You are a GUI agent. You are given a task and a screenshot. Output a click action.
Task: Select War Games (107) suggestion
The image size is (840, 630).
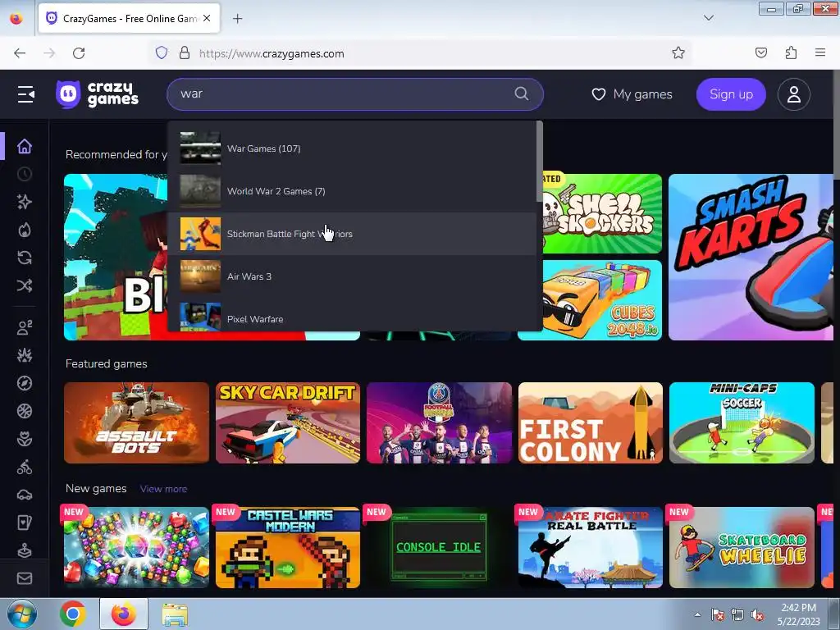point(352,148)
